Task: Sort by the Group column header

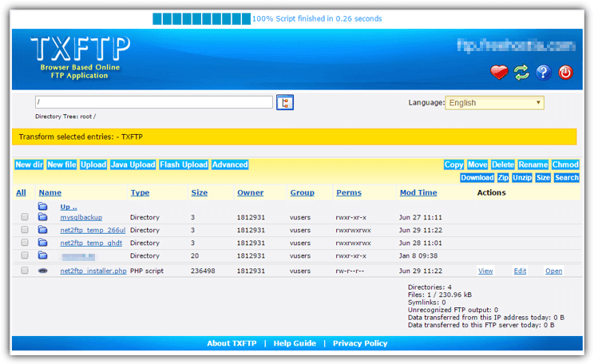Action: coord(303,193)
